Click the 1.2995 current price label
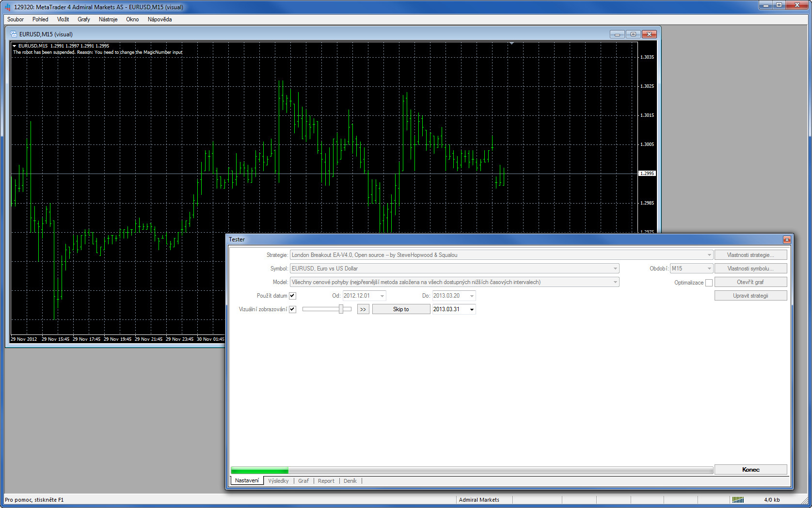 (x=647, y=174)
